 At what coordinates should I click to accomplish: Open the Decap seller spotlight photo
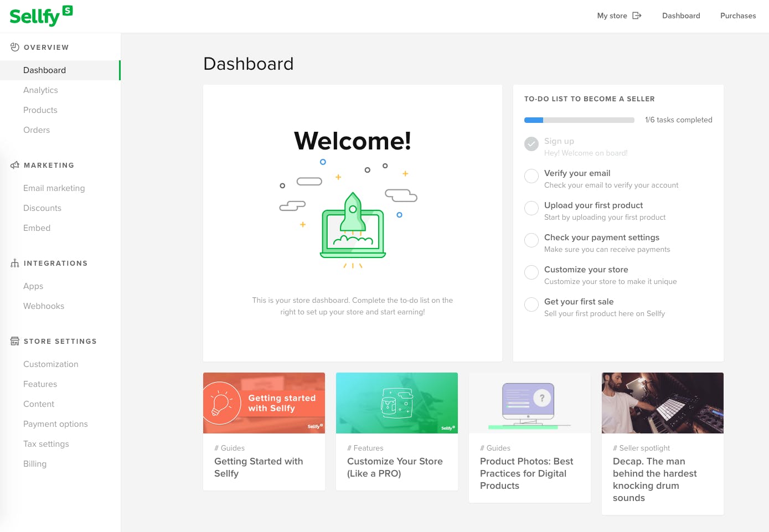pyautogui.click(x=663, y=403)
